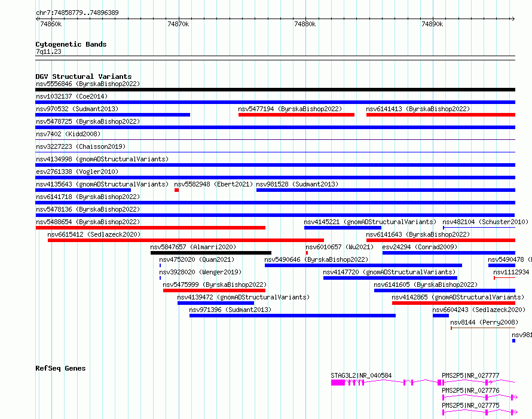Click the blue nsv971396 variant bar
Screen dimensions: 532x419
pos(292,316)
